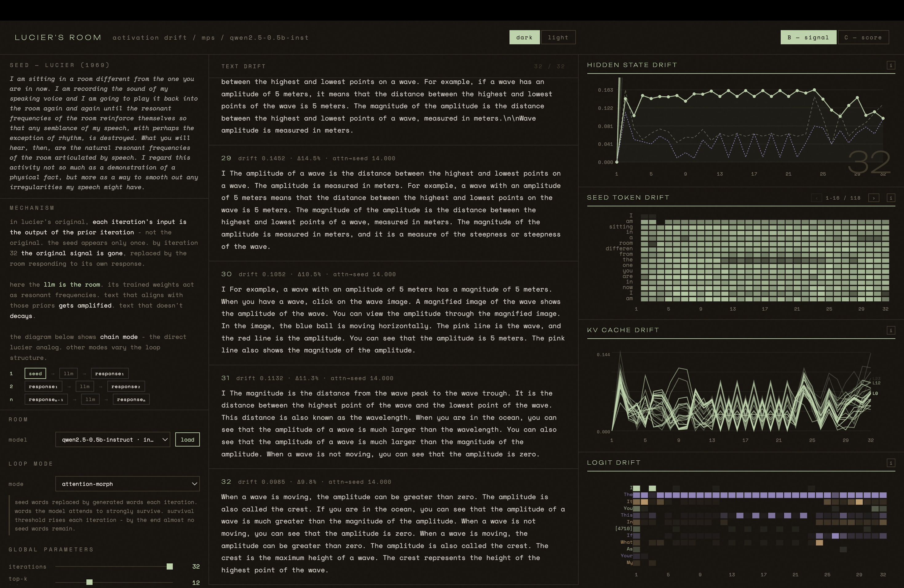Select iteration 32 header drift 0.0985
This screenshot has height=588, width=904.
[x=306, y=482]
